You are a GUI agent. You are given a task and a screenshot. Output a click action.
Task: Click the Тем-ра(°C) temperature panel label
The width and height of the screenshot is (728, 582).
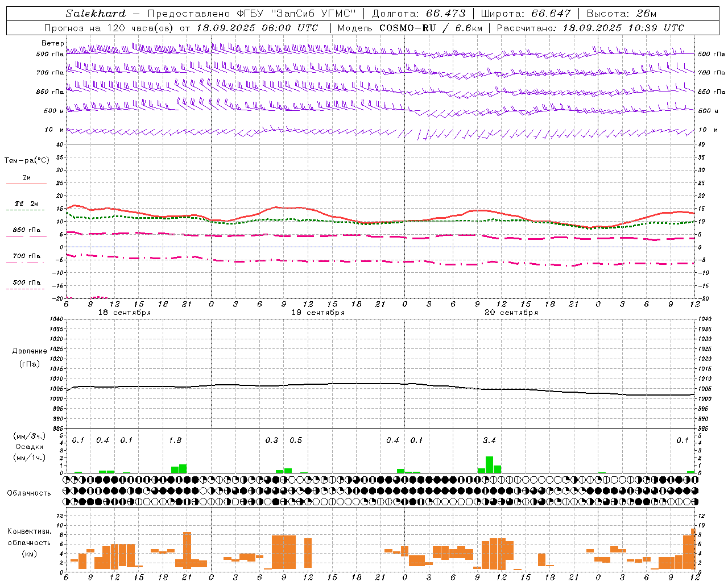pos(27,161)
